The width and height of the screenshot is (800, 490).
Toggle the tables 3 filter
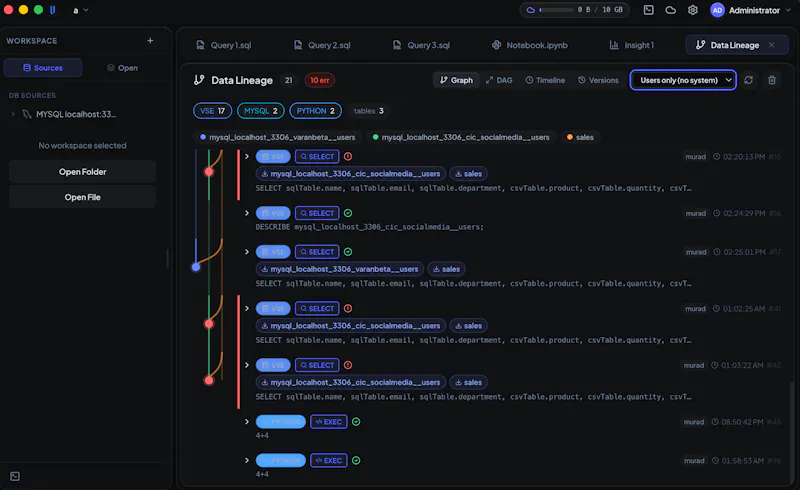click(x=369, y=111)
